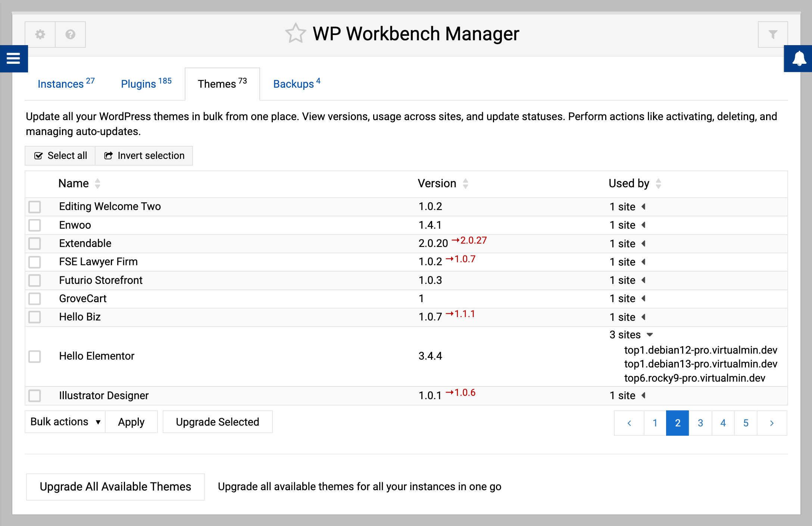Click the Apply button
Screen dimensions: 812x526
[x=131, y=422]
